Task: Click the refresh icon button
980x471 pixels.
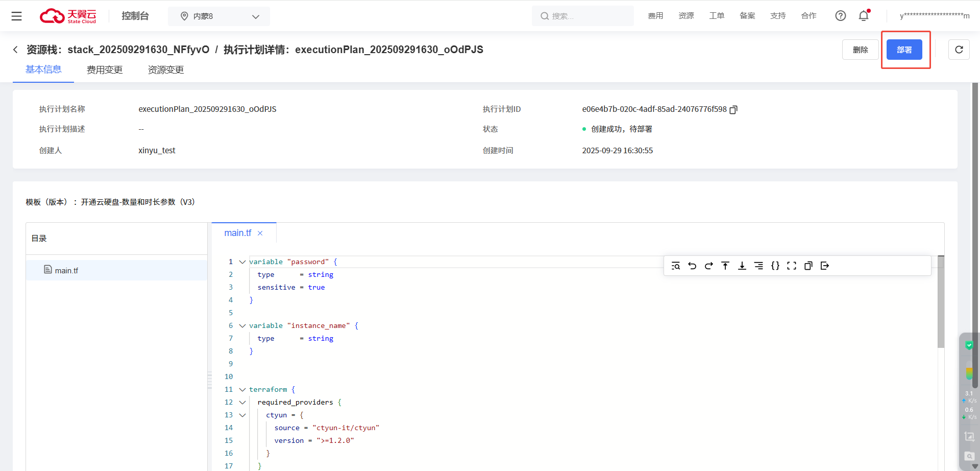Action: point(959,50)
